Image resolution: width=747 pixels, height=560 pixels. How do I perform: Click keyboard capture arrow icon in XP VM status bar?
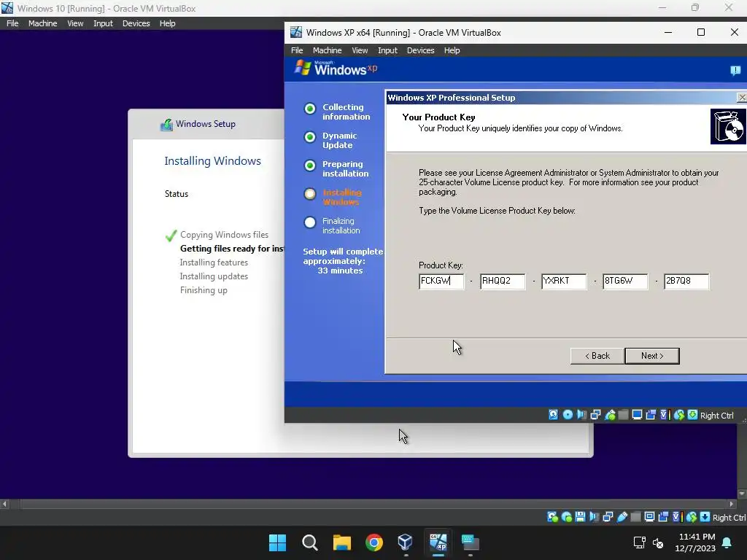click(x=693, y=415)
